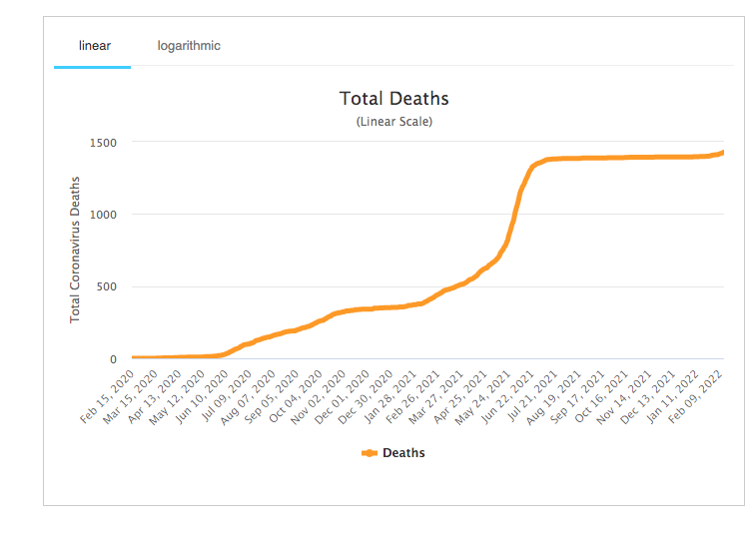Click the 1500 y-axis label

[103, 143]
